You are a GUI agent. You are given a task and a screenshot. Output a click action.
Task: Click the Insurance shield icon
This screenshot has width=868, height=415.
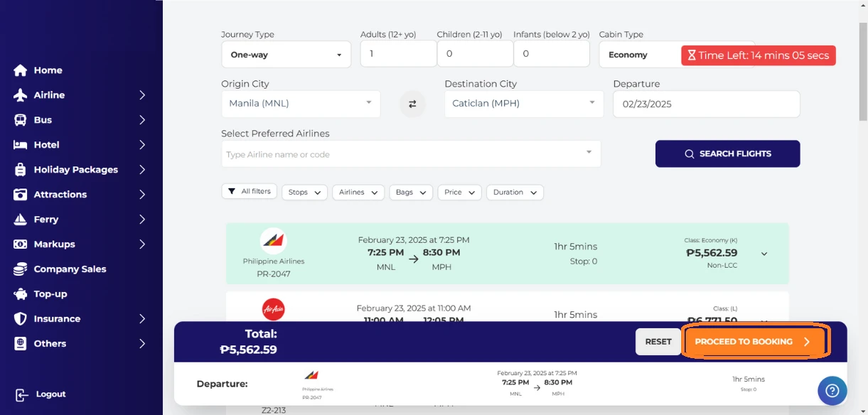click(20, 319)
